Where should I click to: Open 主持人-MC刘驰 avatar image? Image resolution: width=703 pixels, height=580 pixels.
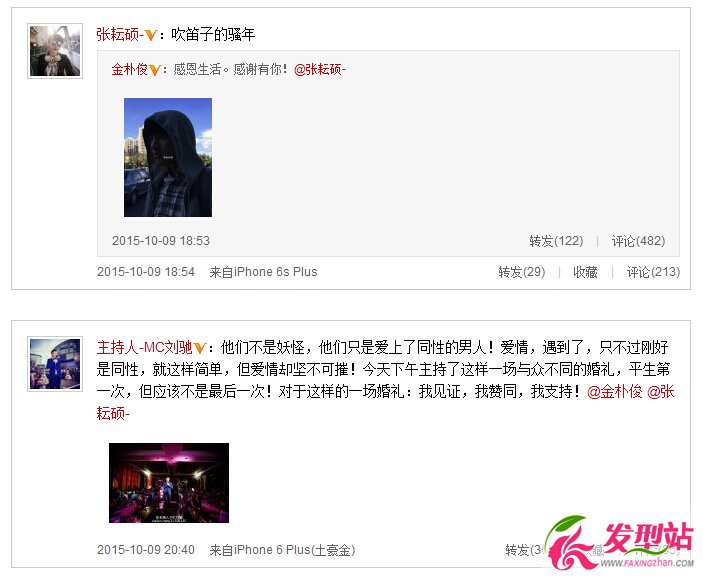pyautogui.click(x=55, y=364)
